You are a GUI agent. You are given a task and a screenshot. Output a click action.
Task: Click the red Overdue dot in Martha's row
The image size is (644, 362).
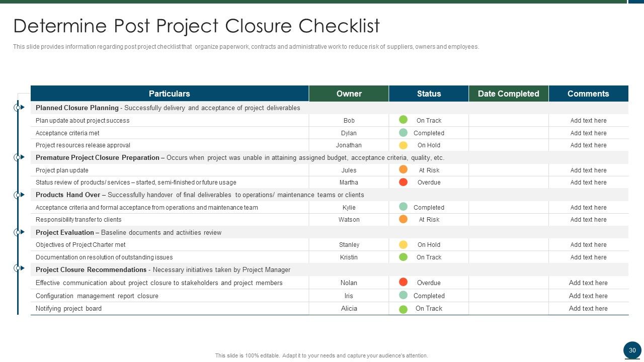tap(403, 182)
